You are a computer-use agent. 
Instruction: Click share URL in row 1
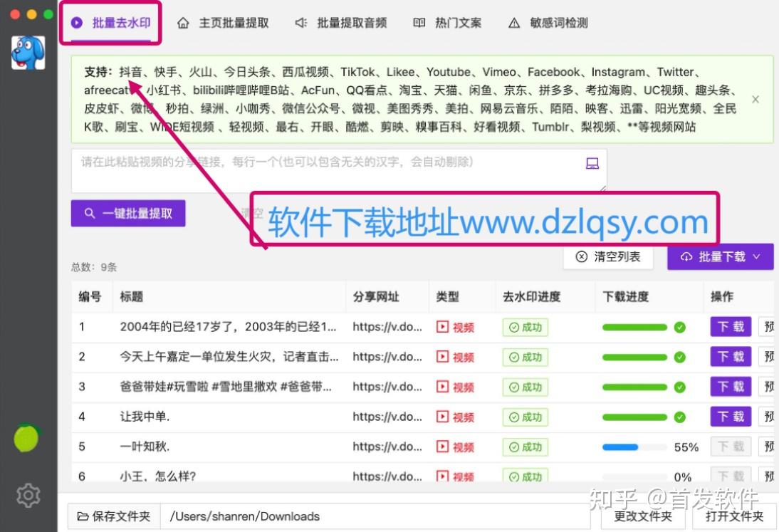tap(387, 327)
